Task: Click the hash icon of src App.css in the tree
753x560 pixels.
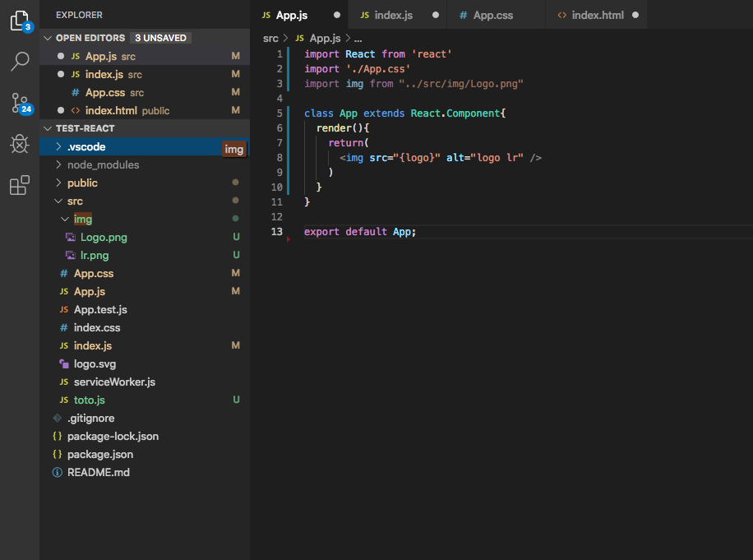Action: point(64,273)
